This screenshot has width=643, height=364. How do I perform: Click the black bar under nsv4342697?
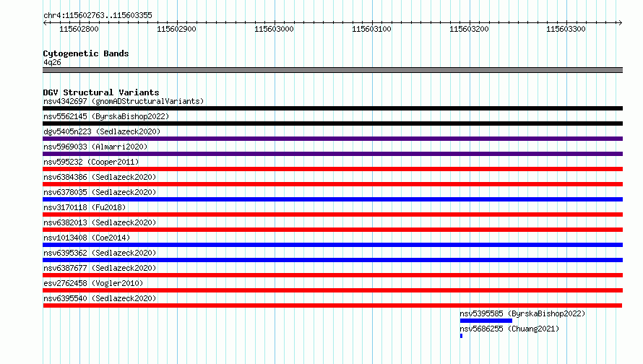(x=332, y=108)
